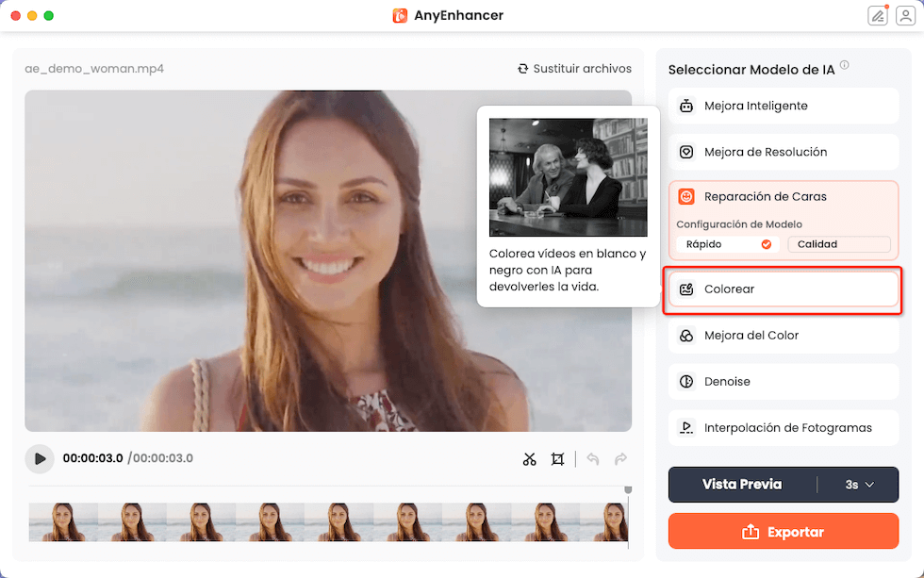924x578 pixels.
Task: Select the scissors trim tool
Action: click(x=529, y=459)
